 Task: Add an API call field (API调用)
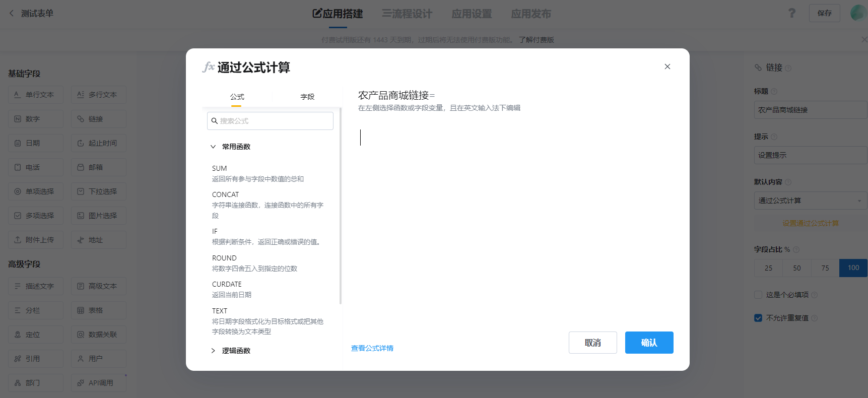pyautogui.click(x=99, y=383)
